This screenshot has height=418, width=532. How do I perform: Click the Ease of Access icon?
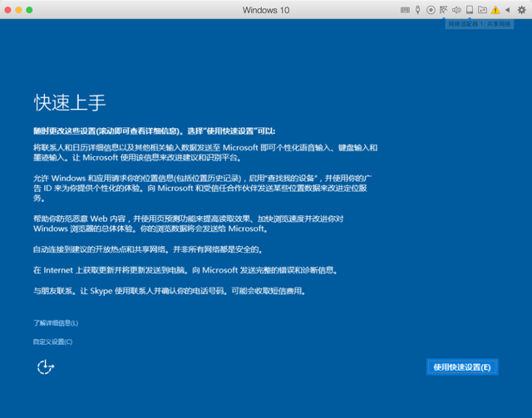[46, 367]
